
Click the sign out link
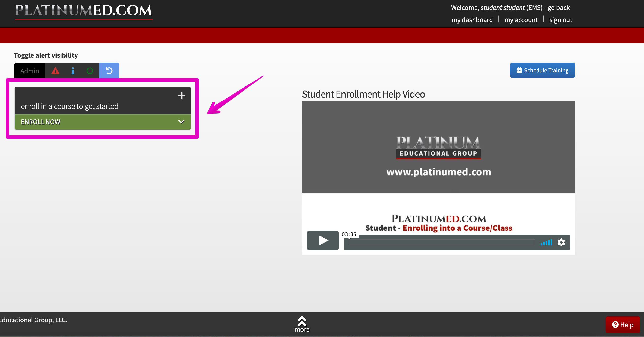pos(561,20)
